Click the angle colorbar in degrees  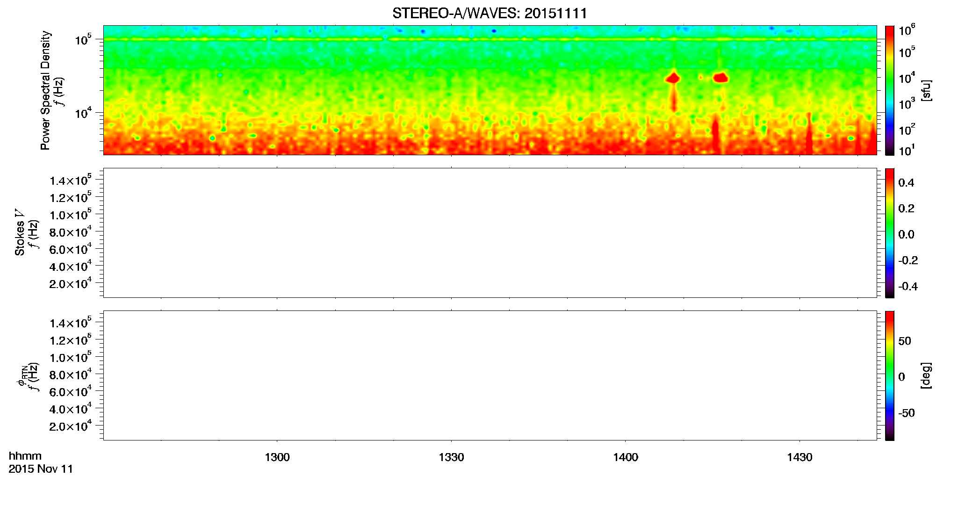[x=890, y=375]
